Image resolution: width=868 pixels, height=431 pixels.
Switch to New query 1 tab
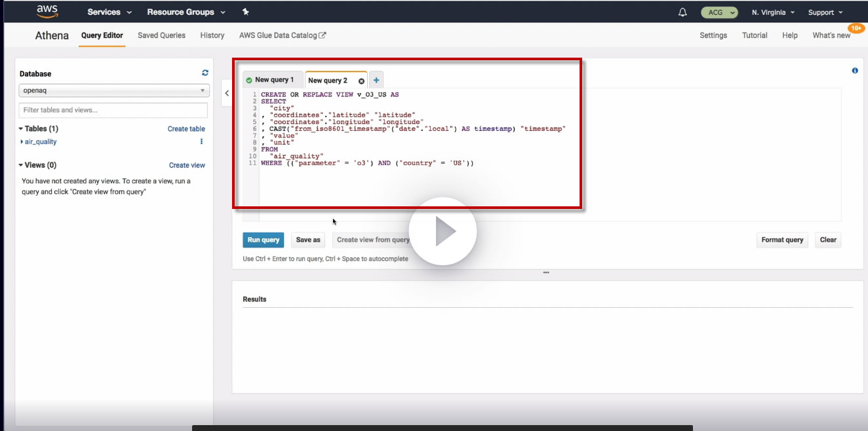(x=273, y=80)
